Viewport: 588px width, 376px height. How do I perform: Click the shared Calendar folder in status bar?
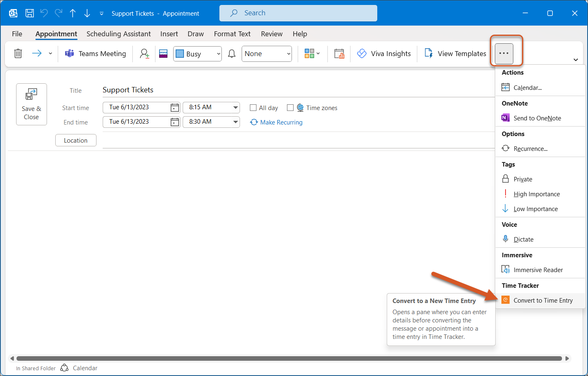coord(79,368)
